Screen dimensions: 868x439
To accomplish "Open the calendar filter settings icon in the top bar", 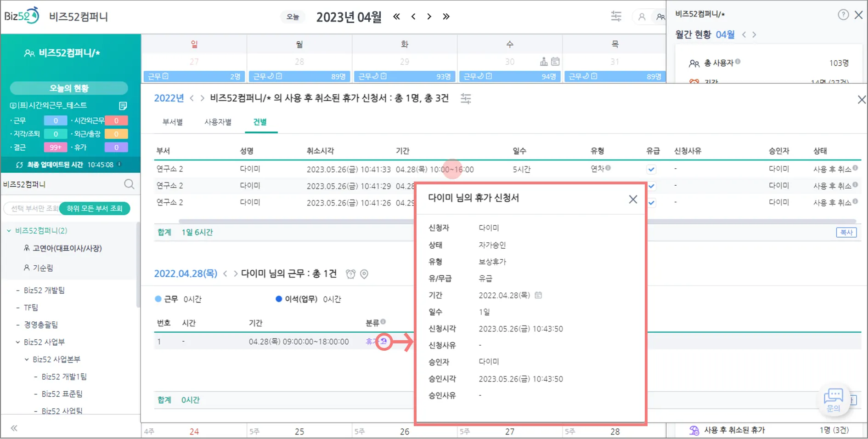I will (x=616, y=17).
